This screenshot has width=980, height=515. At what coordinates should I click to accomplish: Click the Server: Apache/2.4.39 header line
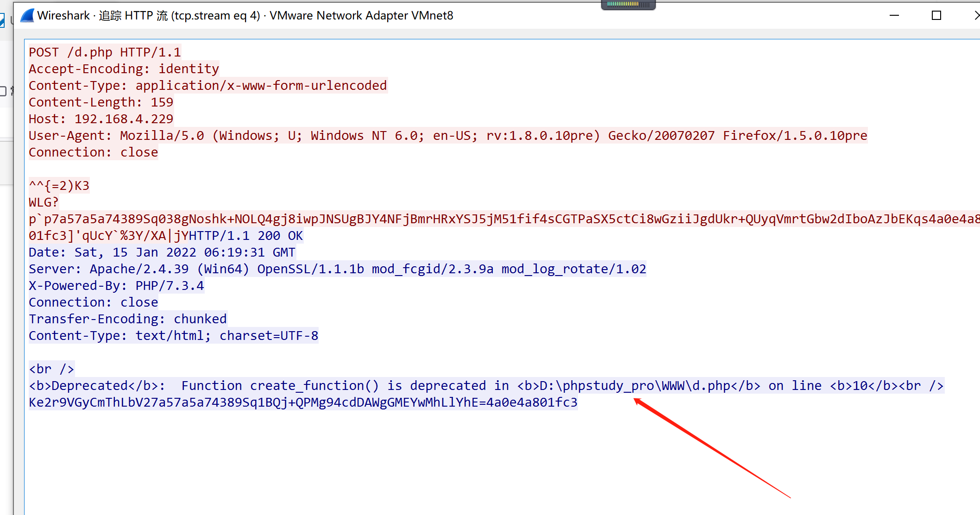(x=337, y=269)
